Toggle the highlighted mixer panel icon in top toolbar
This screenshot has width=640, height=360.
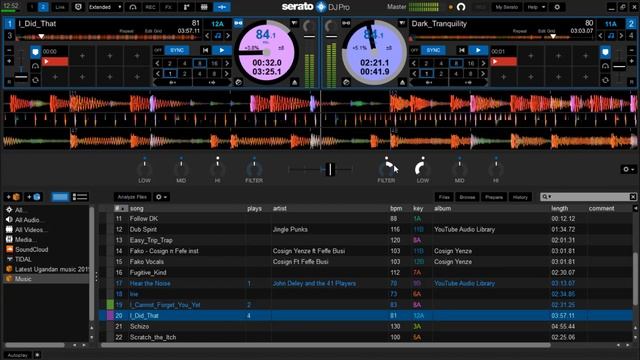222,7
